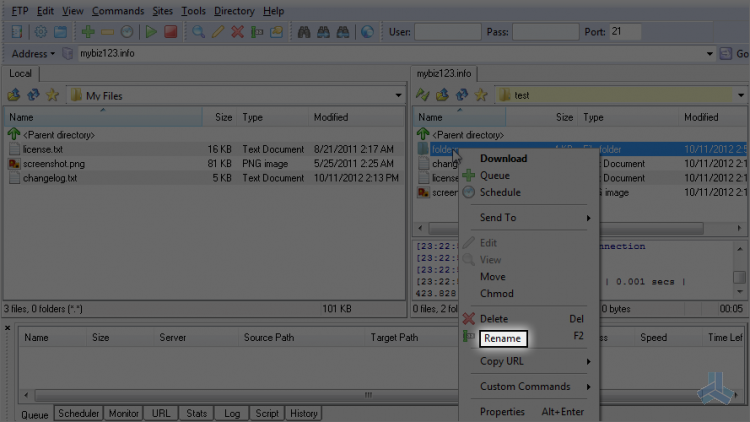Stop transfer with the red stop icon
The width and height of the screenshot is (750, 422).
pos(171,32)
